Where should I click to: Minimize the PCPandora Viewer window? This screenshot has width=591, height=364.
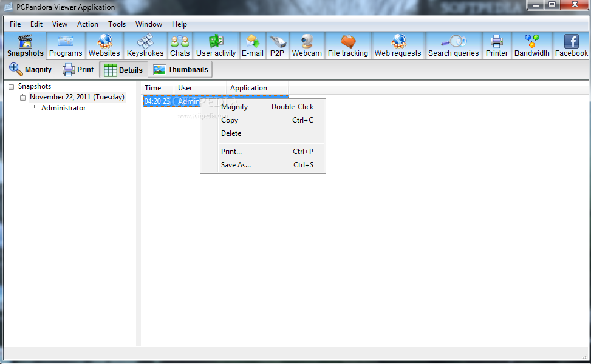[535, 5]
